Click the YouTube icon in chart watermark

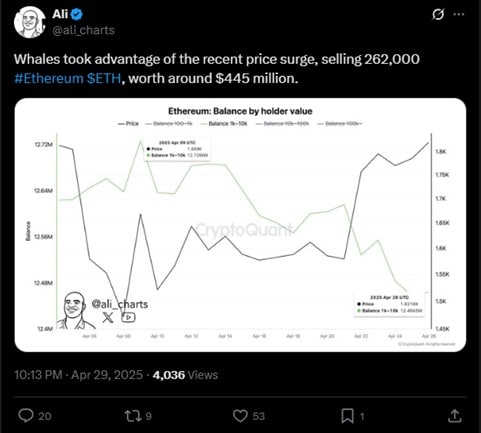[128, 317]
